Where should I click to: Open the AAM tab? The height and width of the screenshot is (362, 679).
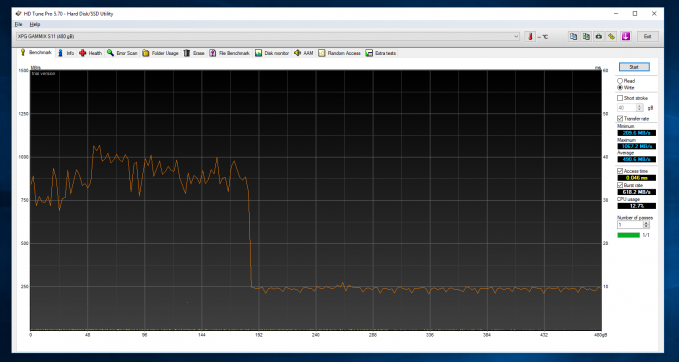point(304,53)
